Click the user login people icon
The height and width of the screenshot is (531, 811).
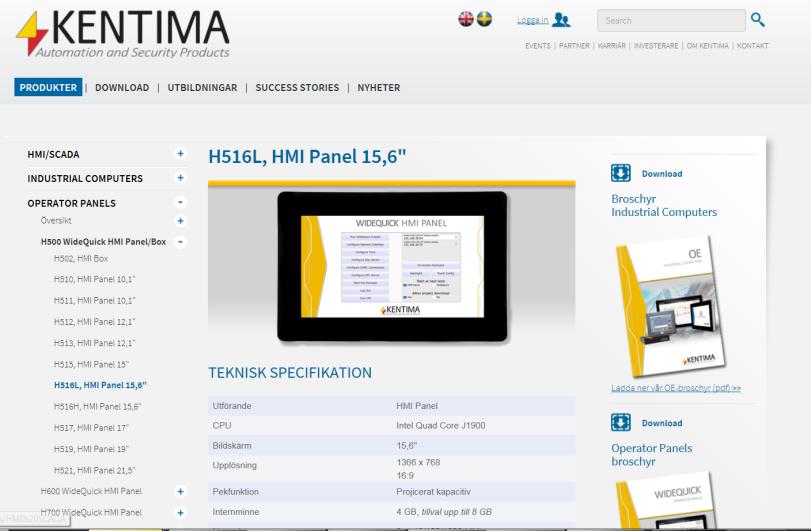click(561, 20)
